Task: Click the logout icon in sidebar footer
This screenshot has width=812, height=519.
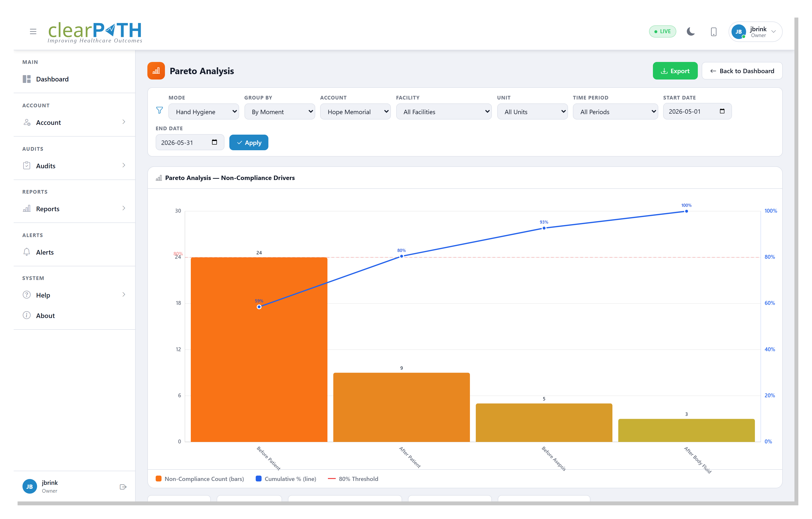Action: [x=123, y=487]
